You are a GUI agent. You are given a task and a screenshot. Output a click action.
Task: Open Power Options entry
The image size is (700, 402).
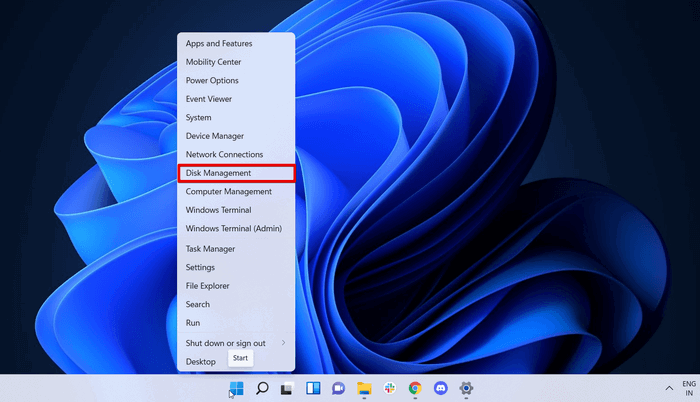point(236,80)
